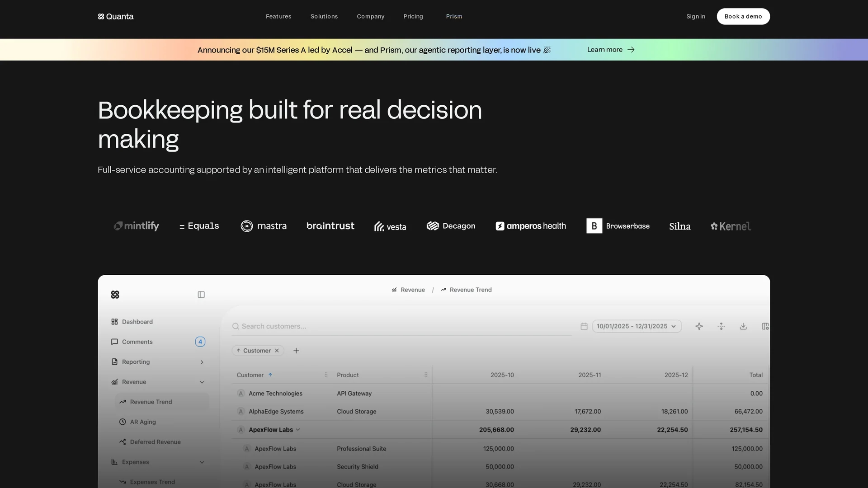Click the Decagon logo
This screenshot has height=488, width=868.
click(451, 226)
